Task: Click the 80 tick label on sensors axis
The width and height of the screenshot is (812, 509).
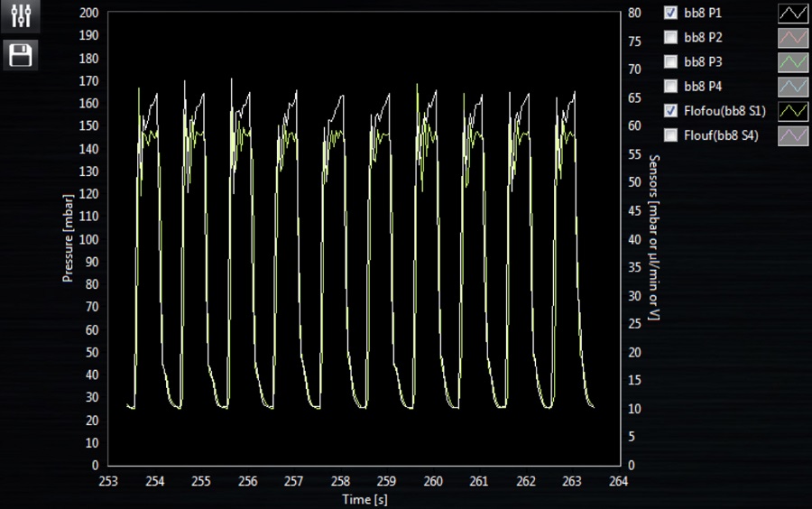Action: (x=634, y=14)
